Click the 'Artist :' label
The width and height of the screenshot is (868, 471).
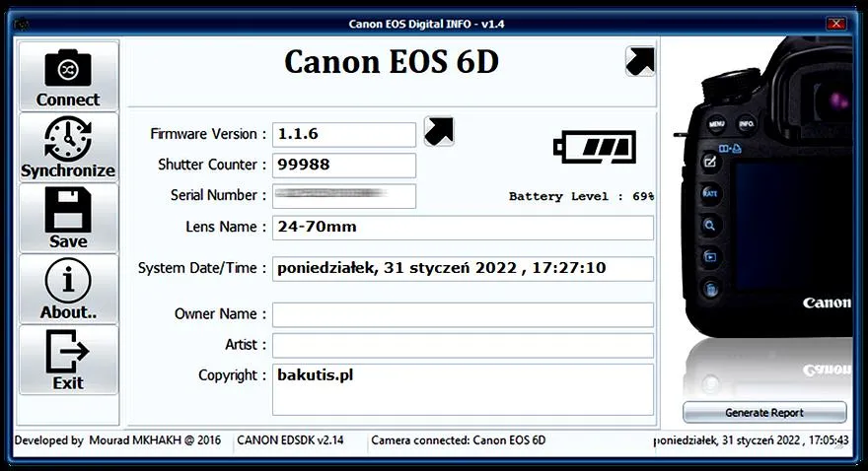246,345
